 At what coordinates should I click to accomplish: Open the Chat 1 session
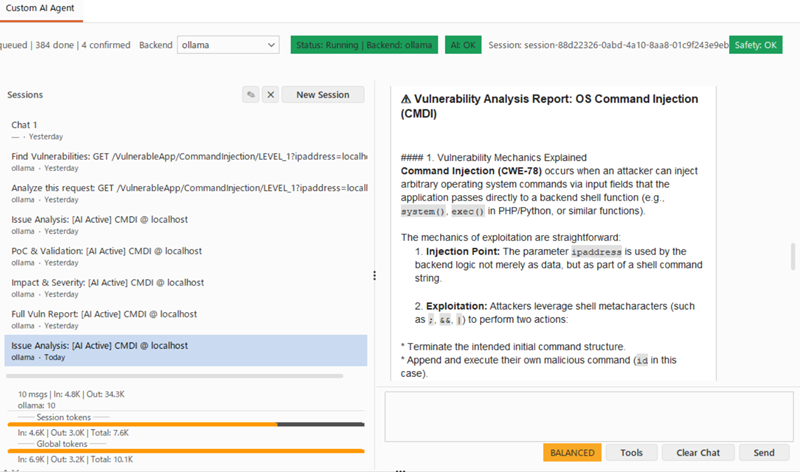pyautogui.click(x=186, y=130)
